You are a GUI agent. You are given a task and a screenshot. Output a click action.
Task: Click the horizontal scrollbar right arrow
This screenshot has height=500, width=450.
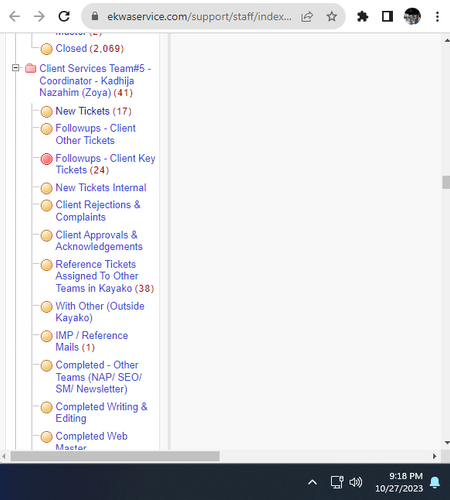[x=434, y=456]
